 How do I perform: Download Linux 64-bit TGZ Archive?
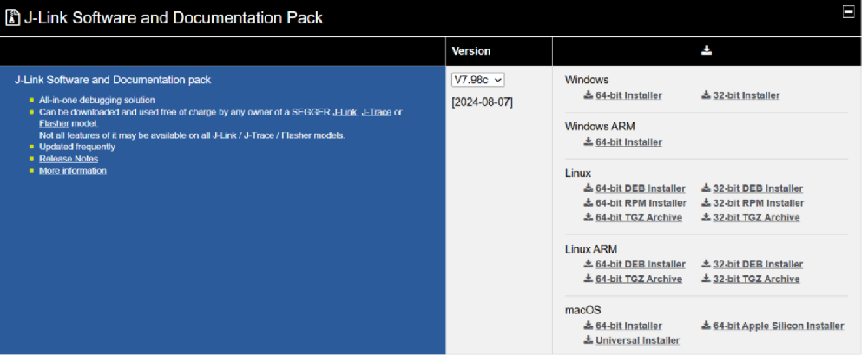pyautogui.click(x=639, y=218)
